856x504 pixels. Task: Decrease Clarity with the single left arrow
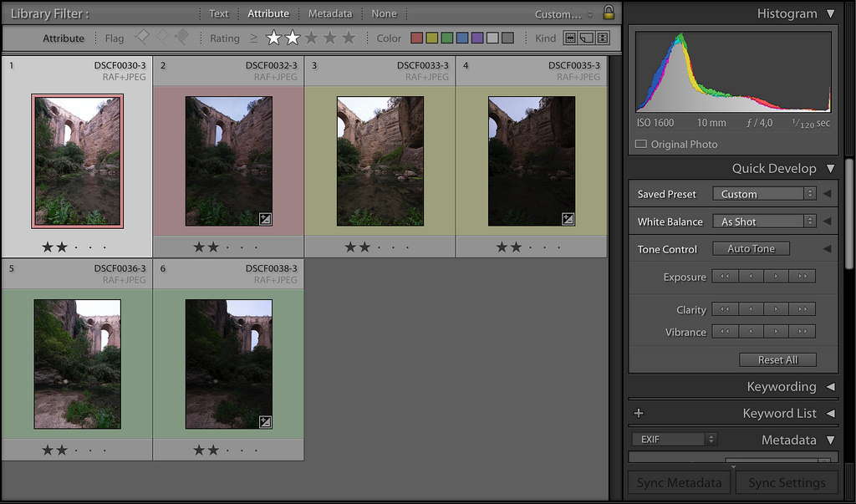tap(751, 309)
